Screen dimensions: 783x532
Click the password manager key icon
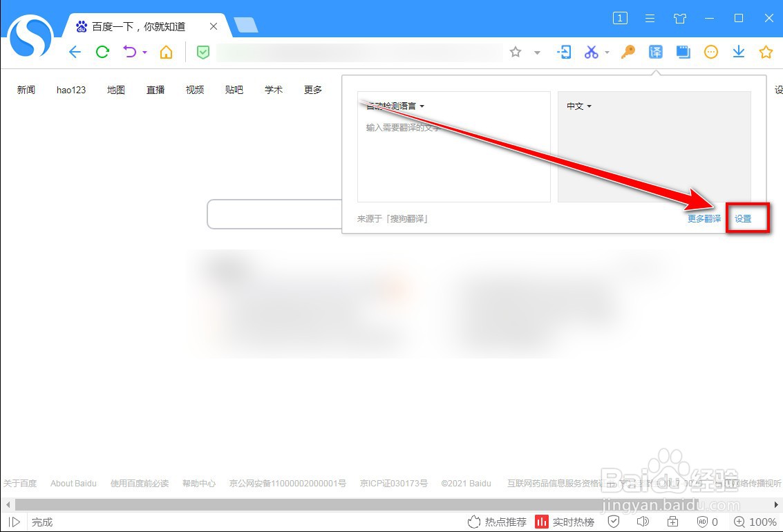coord(628,52)
